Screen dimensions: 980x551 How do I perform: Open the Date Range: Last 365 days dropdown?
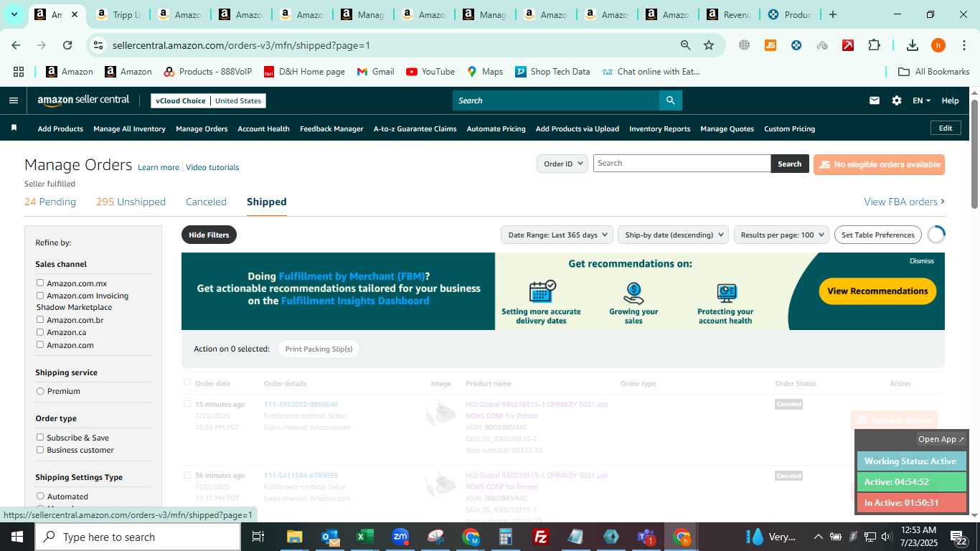click(557, 235)
